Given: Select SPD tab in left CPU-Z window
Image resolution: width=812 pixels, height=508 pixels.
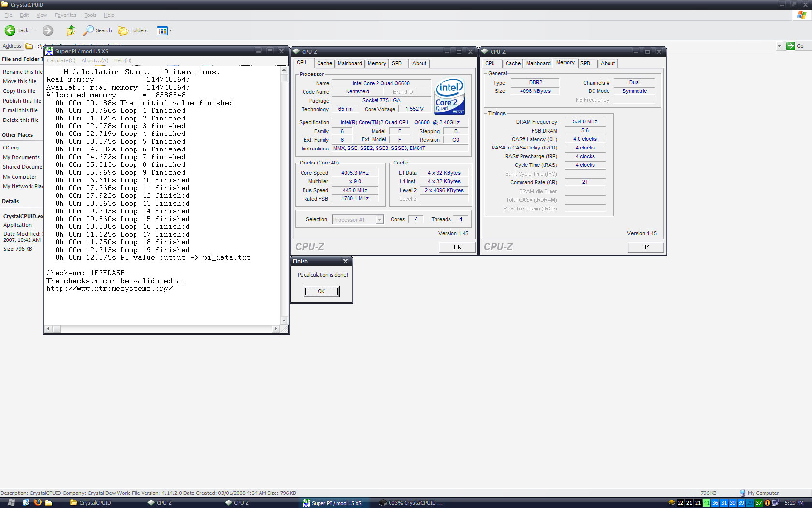Looking at the screenshot, I should click(397, 63).
